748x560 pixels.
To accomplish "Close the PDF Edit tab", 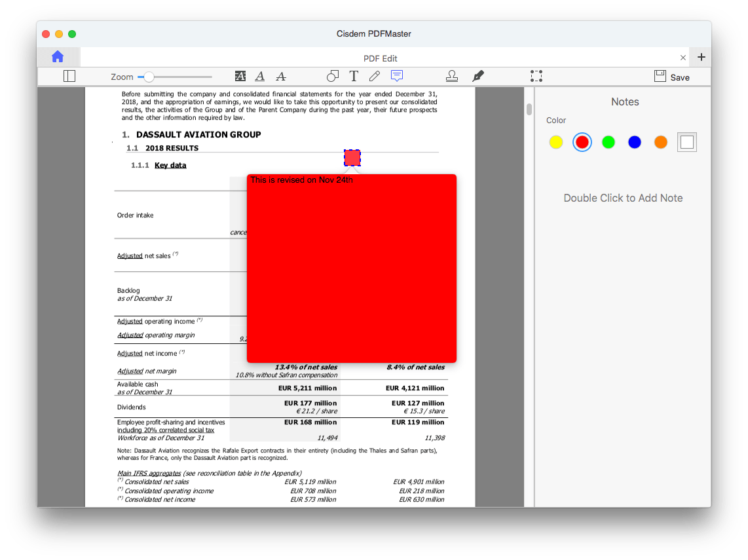I will (683, 58).
